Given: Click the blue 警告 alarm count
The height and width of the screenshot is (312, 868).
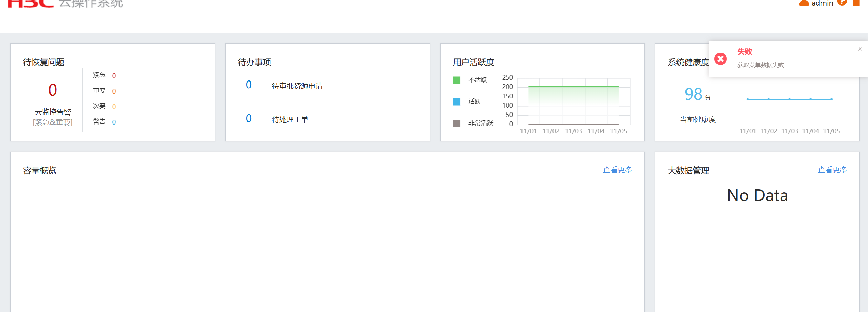Looking at the screenshot, I should pyautogui.click(x=114, y=122).
